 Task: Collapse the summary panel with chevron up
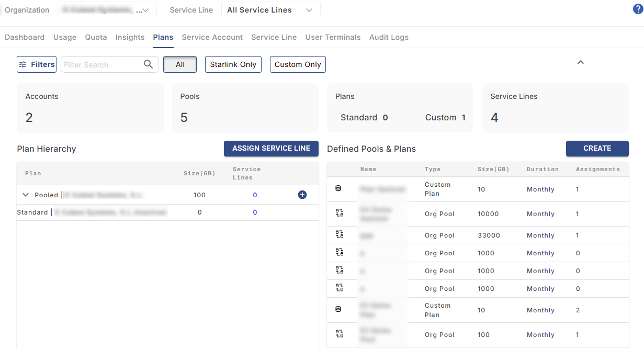coord(580,62)
